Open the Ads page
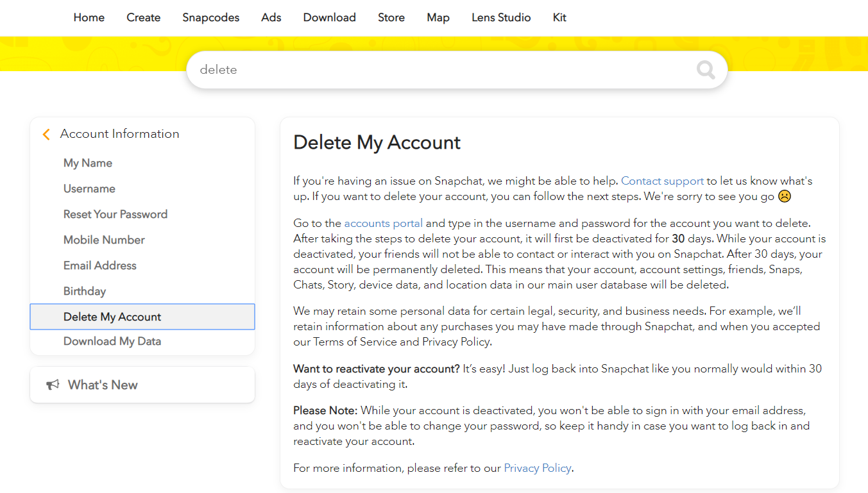 coord(271,17)
